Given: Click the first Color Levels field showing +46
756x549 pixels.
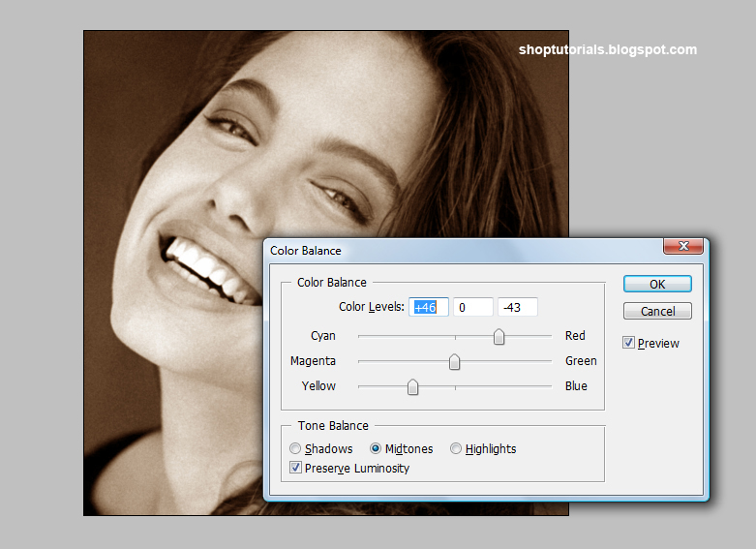Looking at the screenshot, I should (429, 307).
